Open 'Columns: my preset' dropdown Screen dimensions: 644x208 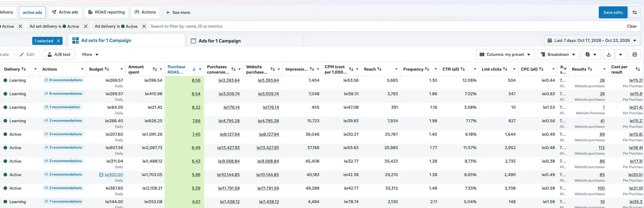(x=505, y=54)
